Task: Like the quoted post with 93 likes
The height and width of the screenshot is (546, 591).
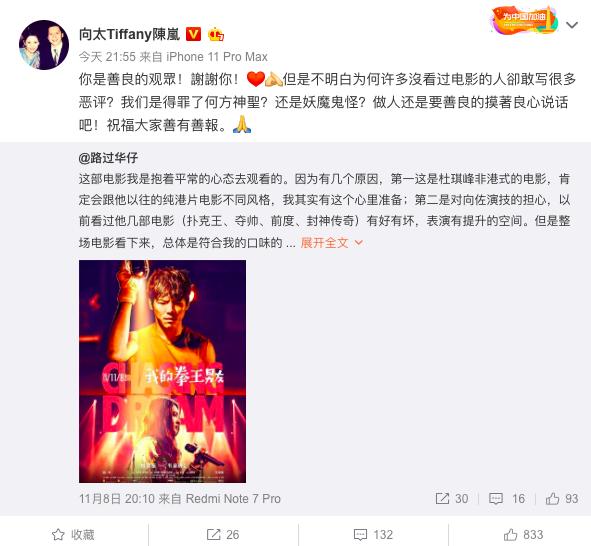Action: [562, 499]
